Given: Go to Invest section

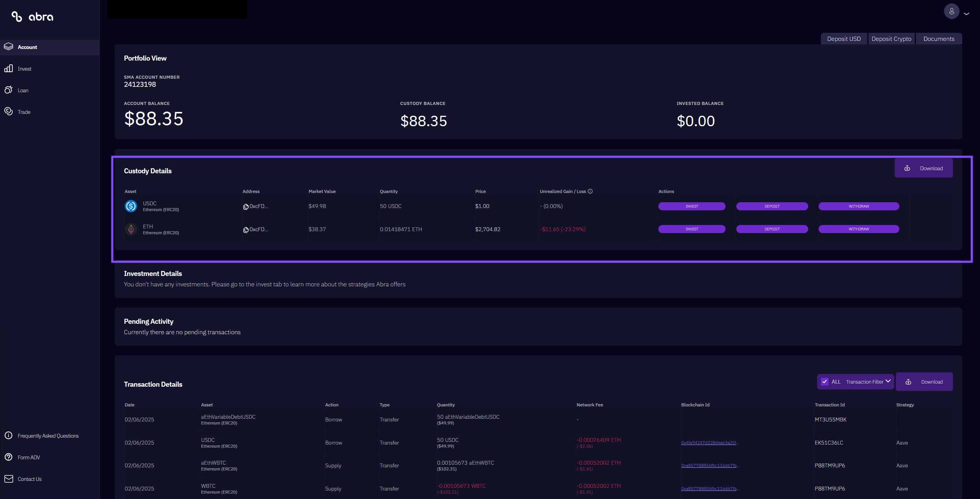Looking at the screenshot, I should click(x=24, y=69).
